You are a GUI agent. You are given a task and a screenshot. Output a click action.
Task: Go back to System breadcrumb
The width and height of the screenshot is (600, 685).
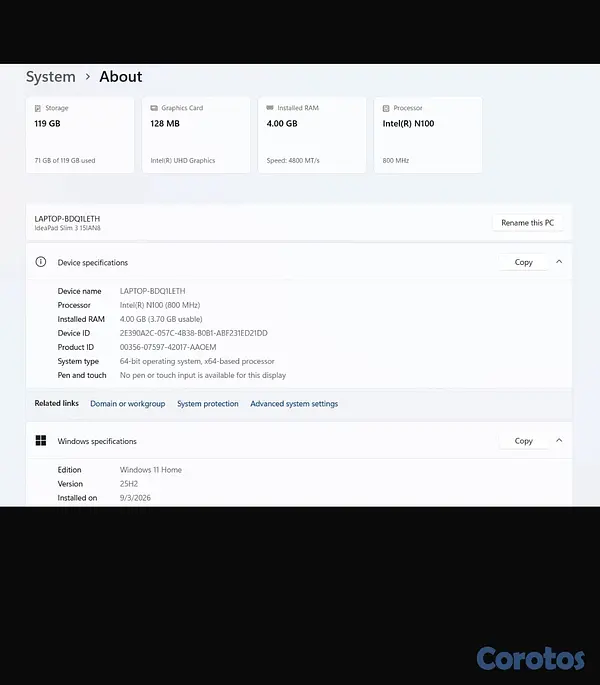point(51,77)
